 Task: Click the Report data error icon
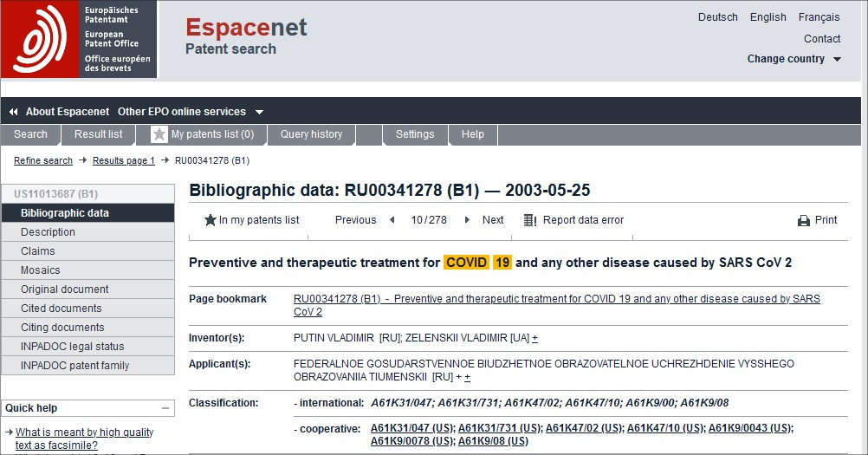tap(530, 220)
